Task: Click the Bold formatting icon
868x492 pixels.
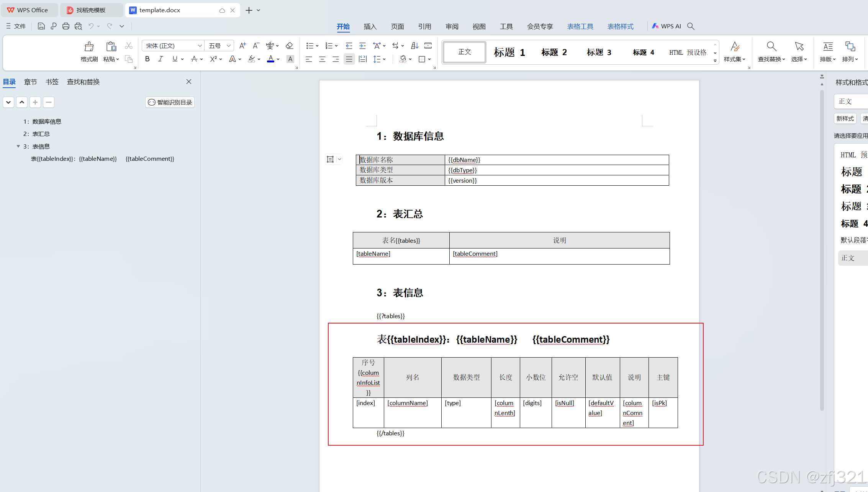Action: 147,59
